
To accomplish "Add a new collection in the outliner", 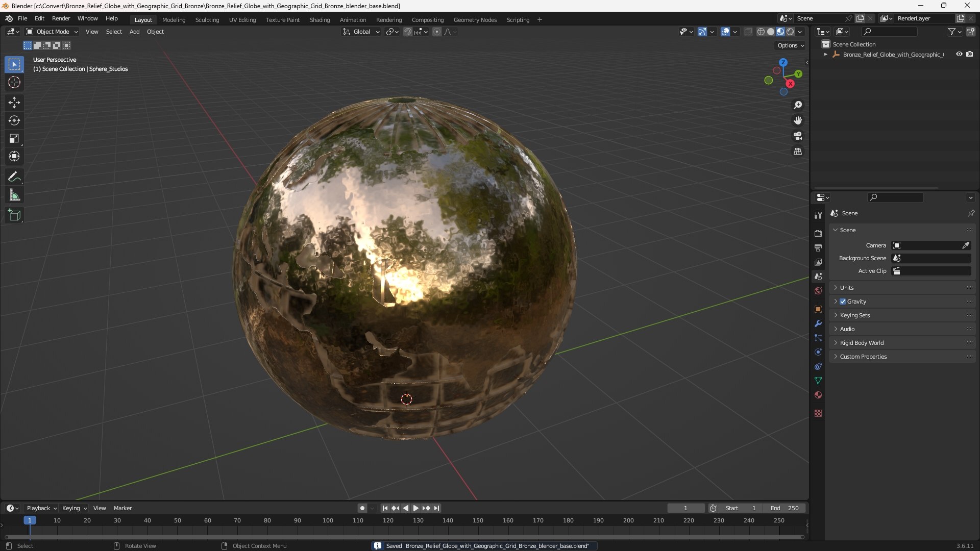I will coord(970,32).
